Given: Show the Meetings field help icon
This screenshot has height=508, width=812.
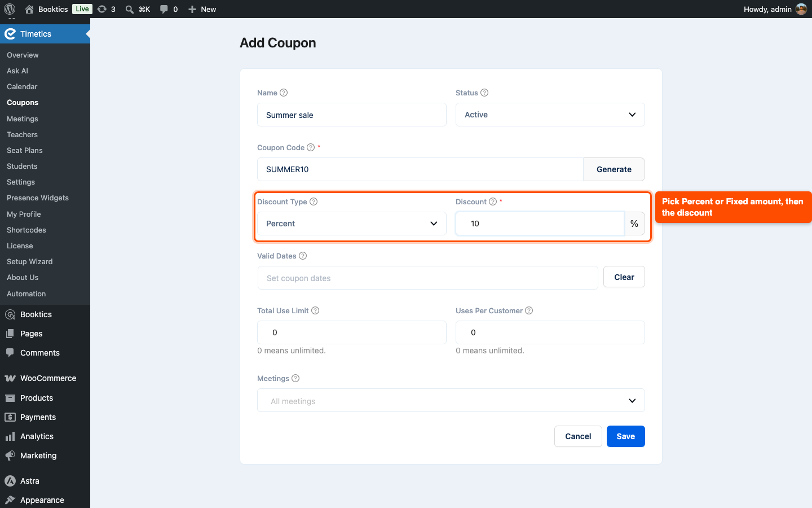Looking at the screenshot, I should [295, 378].
